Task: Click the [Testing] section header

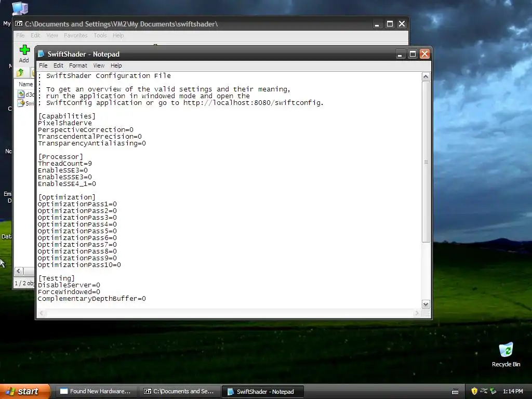Action: [56, 278]
